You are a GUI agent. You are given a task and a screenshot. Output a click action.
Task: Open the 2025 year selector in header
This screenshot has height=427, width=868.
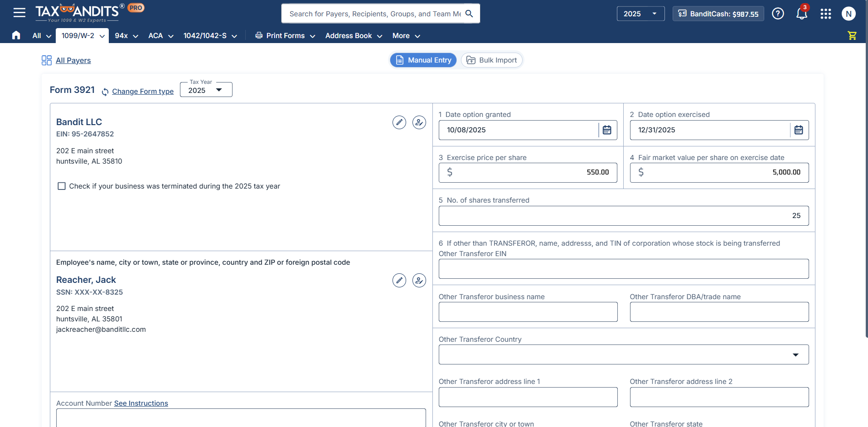click(640, 14)
